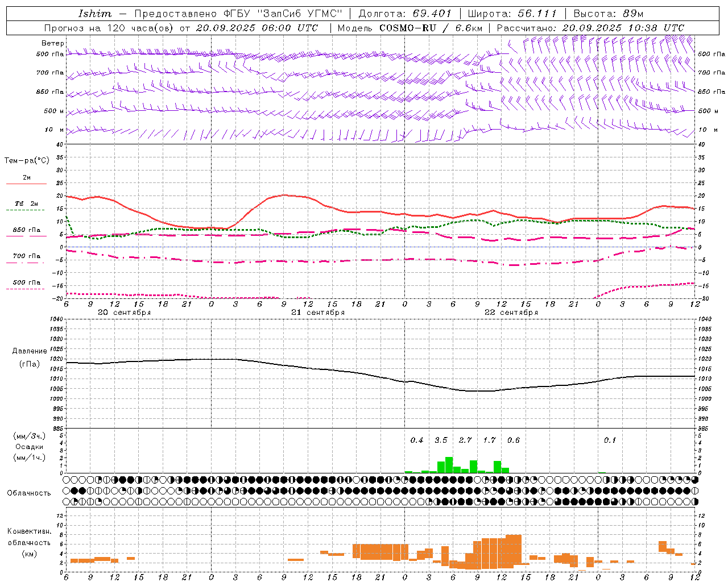Click the "Тем-ра(°C)" temperature panel label
The height and width of the screenshot is (582, 728).
pos(27,161)
